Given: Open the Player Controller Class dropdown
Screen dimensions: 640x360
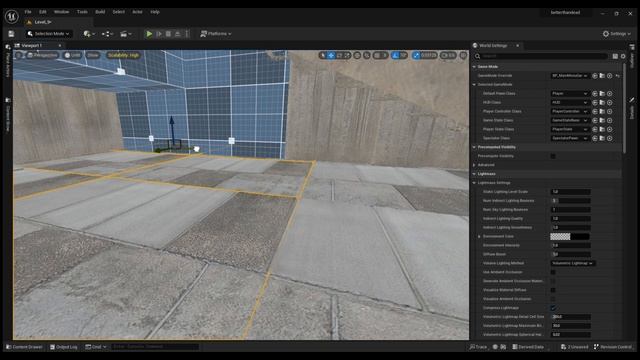Looking at the screenshot, I should pos(570,111).
